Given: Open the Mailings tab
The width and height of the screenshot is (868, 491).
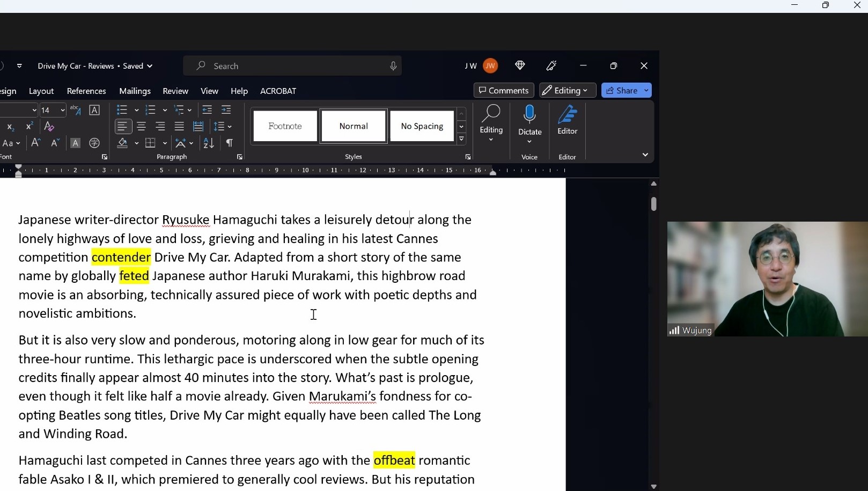Looking at the screenshot, I should pyautogui.click(x=135, y=91).
